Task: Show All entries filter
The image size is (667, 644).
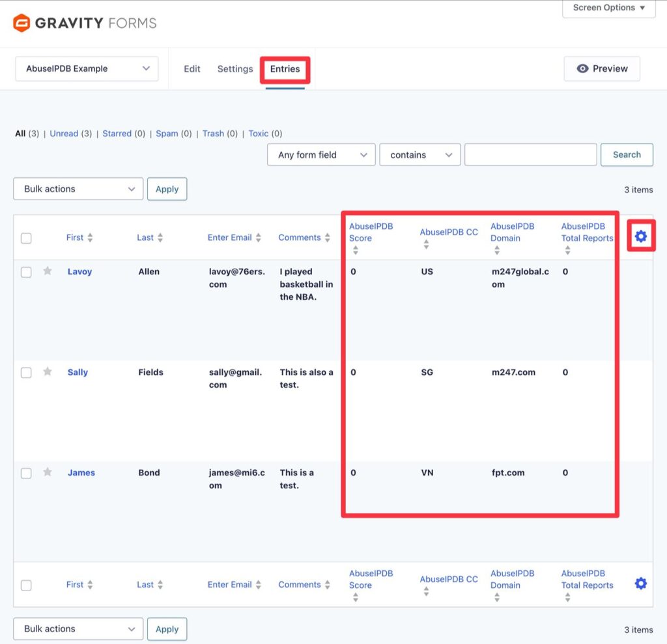Action: [x=20, y=133]
